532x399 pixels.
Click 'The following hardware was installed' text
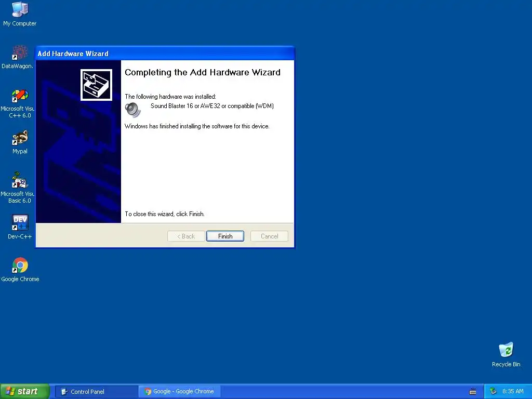click(170, 97)
